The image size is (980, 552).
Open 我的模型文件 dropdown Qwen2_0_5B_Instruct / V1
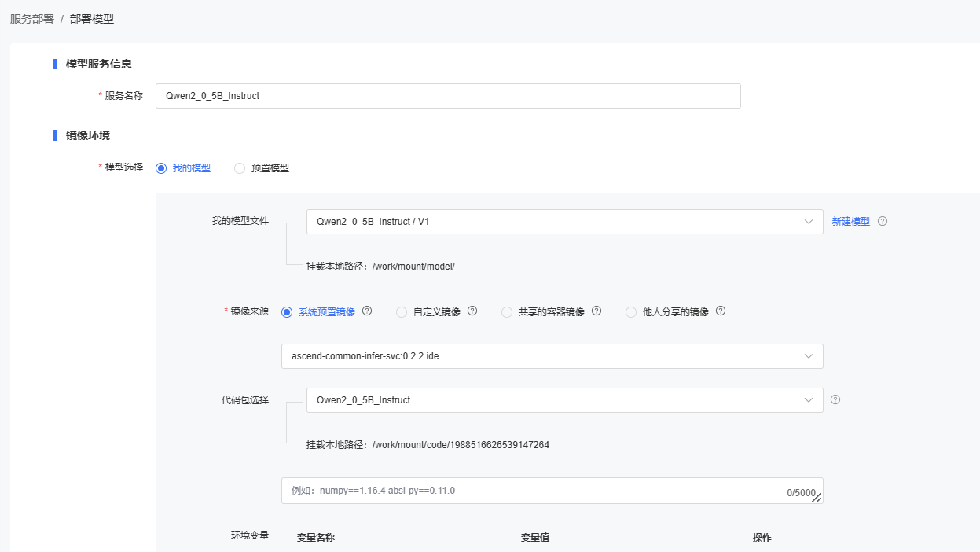point(563,222)
